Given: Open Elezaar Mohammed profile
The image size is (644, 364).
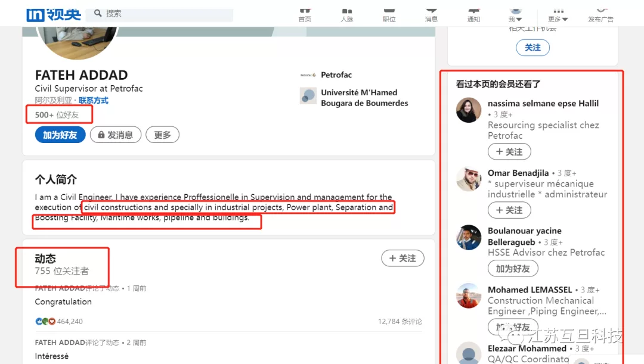Looking at the screenshot, I should pyautogui.click(x=527, y=349).
